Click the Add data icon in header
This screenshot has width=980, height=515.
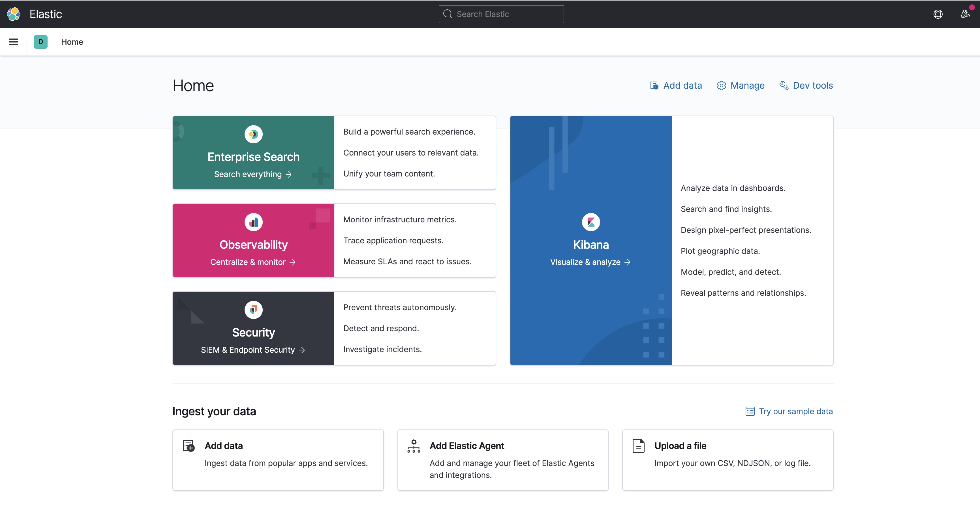click(x=654, y=86)
